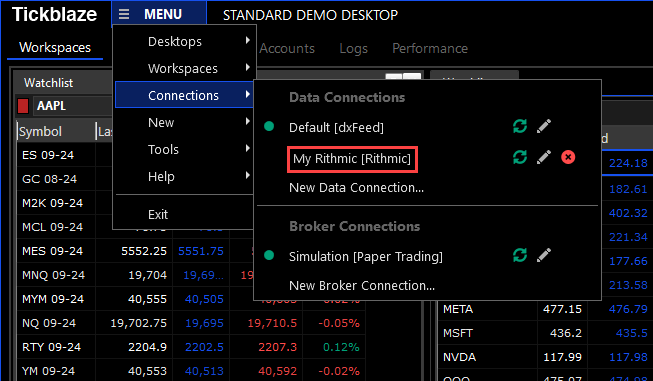Open the Tools submenu

click(184, 149)
